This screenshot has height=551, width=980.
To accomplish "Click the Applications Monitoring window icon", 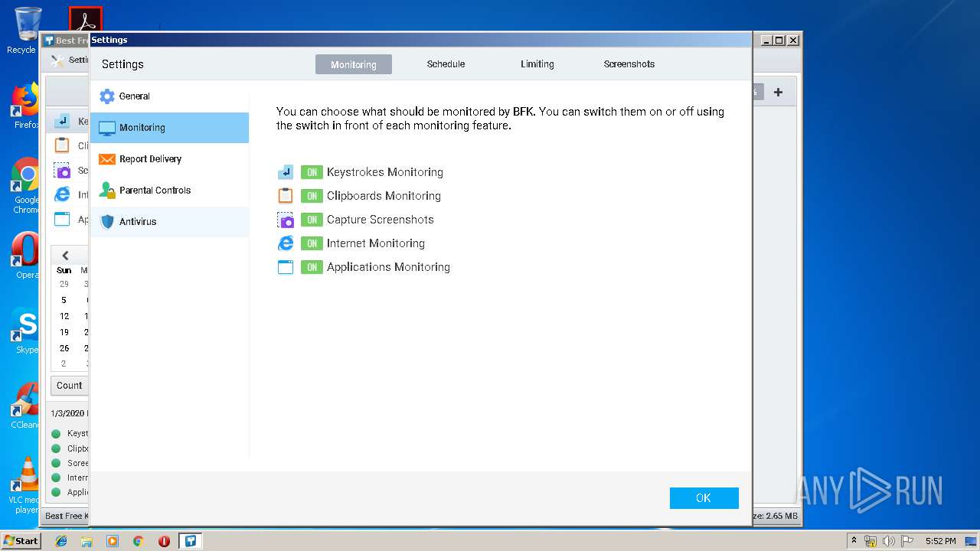I will tap(286, 267).
